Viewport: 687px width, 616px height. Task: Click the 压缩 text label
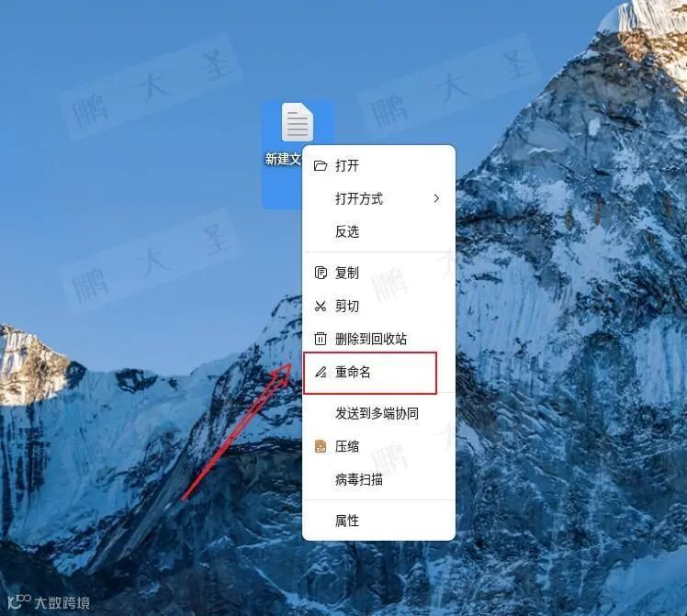coord(347,446)
